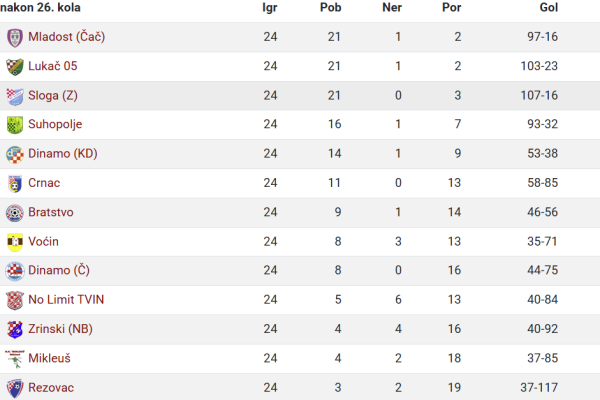Click the Igr column header
The width and height of the screenshot is (600, 400).
270,8
